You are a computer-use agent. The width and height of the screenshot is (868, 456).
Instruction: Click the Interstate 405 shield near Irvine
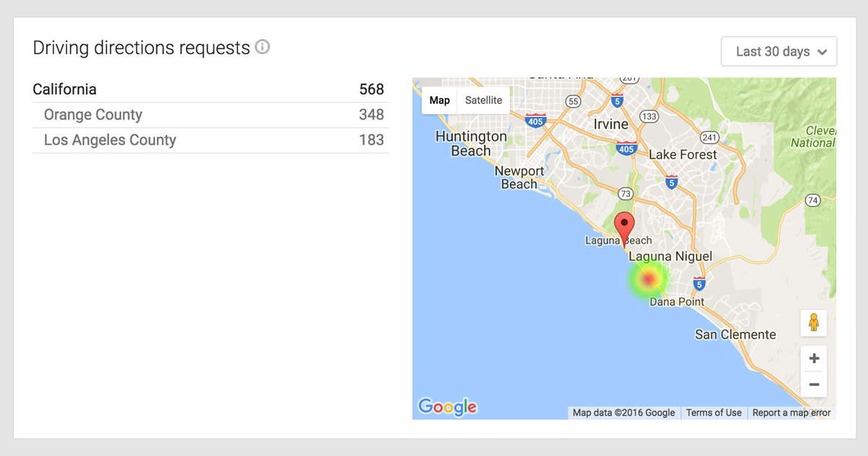coord(626,149)
